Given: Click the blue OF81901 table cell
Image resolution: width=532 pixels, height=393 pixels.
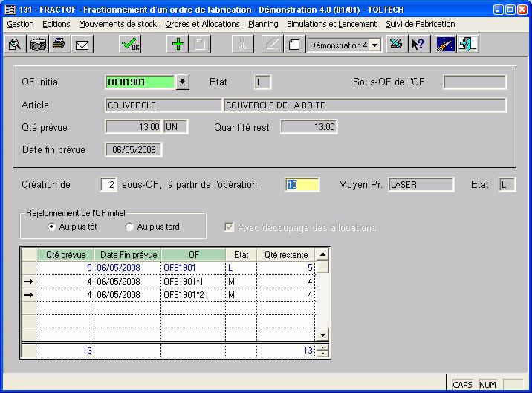Looking at the screenshot, I should click(193, 267).
